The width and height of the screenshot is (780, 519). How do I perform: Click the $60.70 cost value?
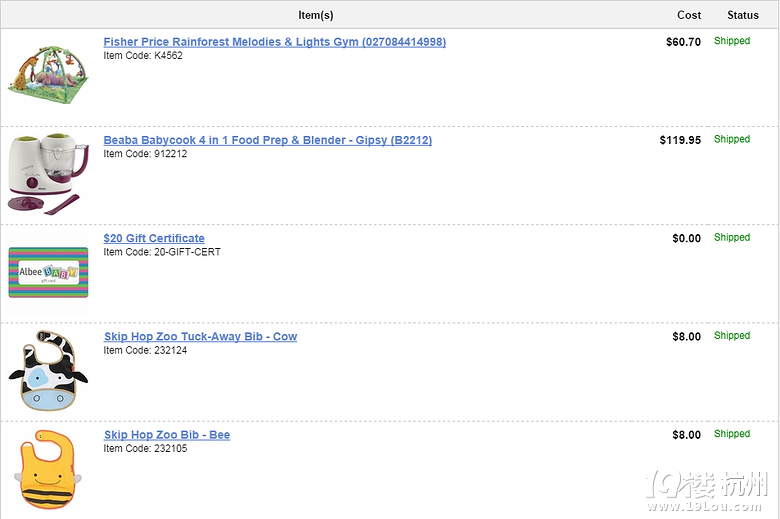[x=683, y=42]
